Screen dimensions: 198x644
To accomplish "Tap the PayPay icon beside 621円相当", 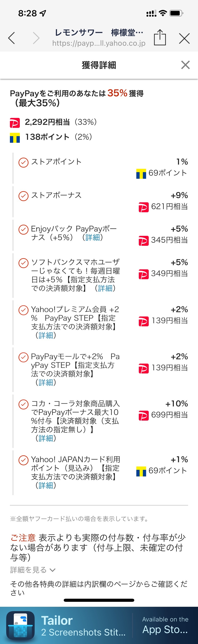I will [x=143, y=207].
